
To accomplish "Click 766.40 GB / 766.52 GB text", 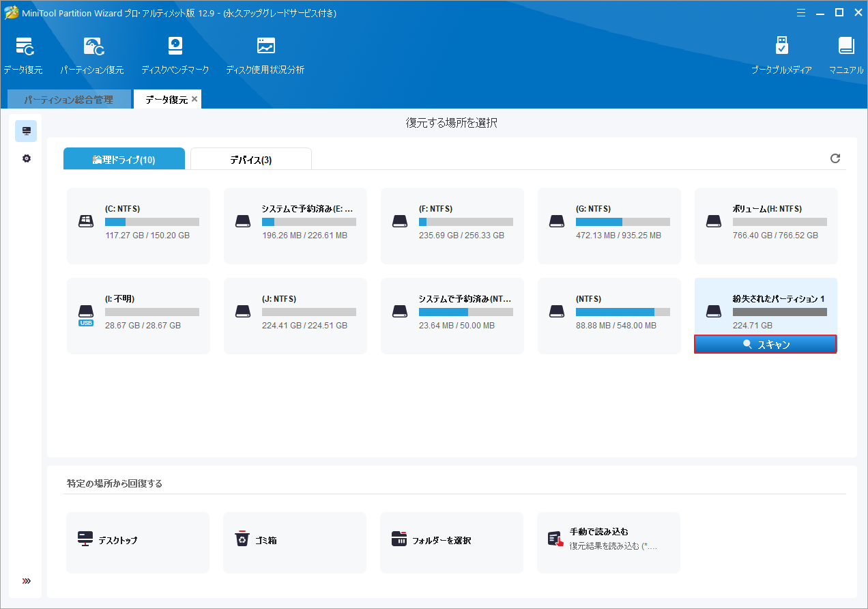I will tap(775, 236).
